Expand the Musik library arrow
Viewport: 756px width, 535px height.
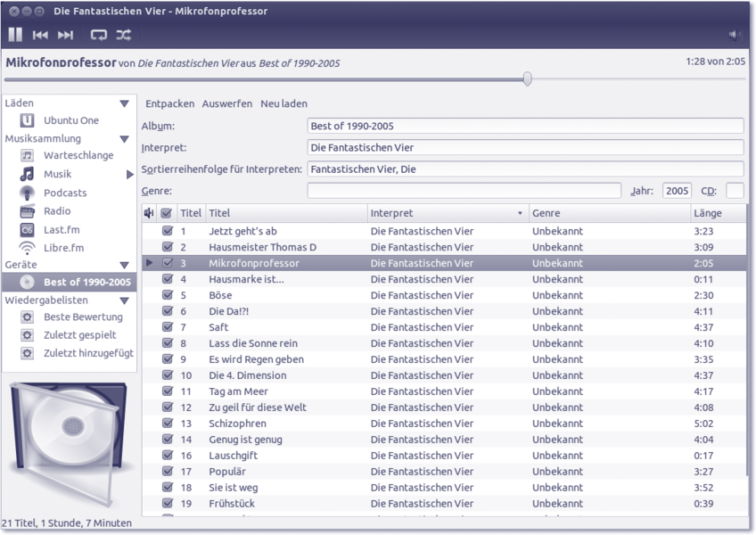(130, 175)
